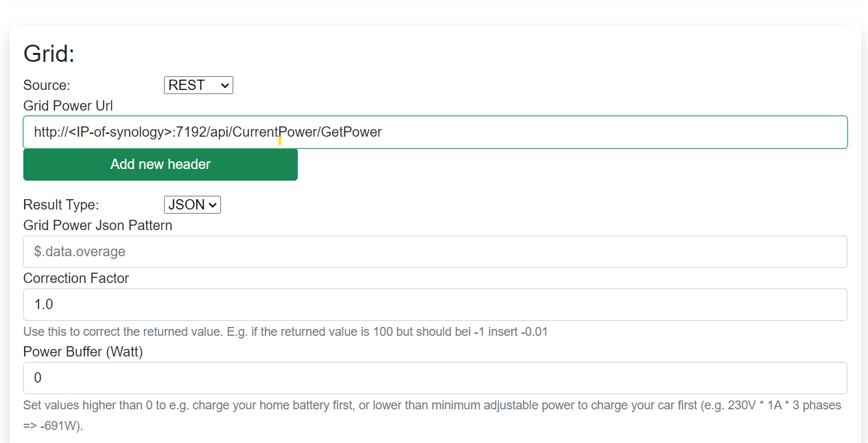
Task: Click the Source dropdown arrow
Action: point(226,84)
